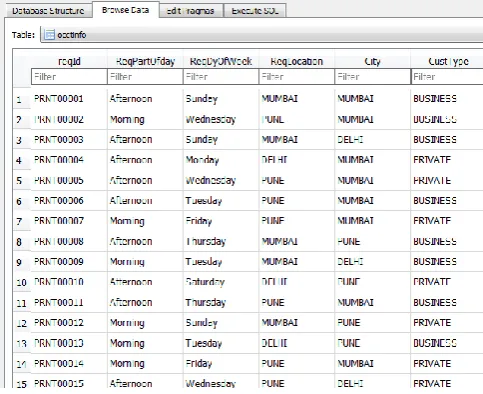Screen dimensions: 483x394
Task: Click the ReqLocation filter field
Action: click(297, 77)
